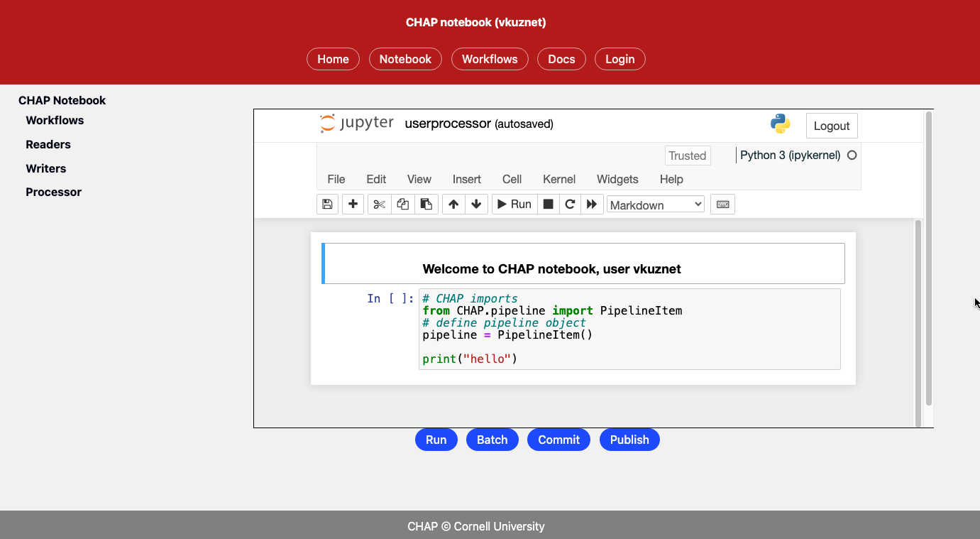Run the selected cell from the Jupyter toolbar

pyautogui.click(x=514, y=205)
